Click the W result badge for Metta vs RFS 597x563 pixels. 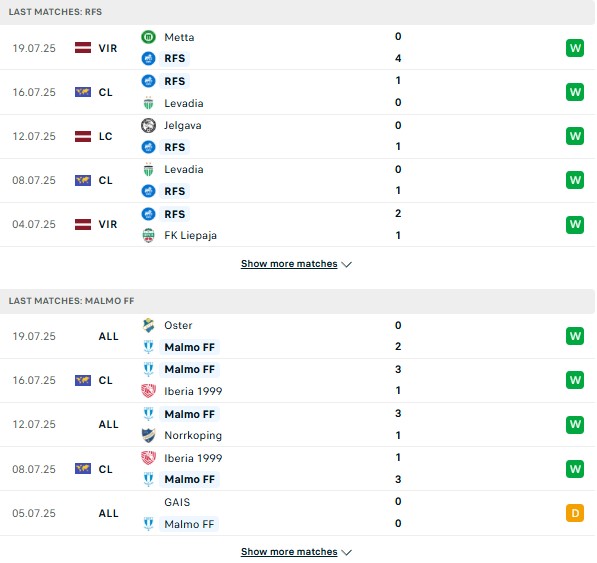(575, 48)
